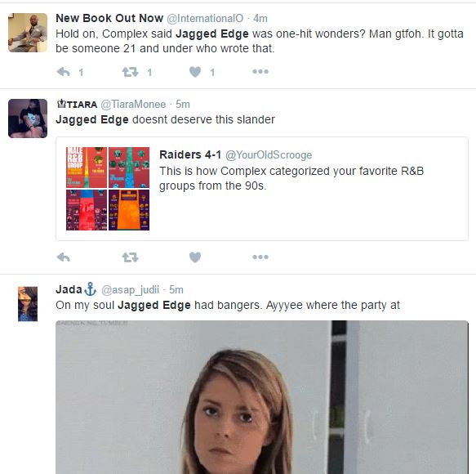
Task: View the orange infographic thumbnail
Action: [129, 210]
